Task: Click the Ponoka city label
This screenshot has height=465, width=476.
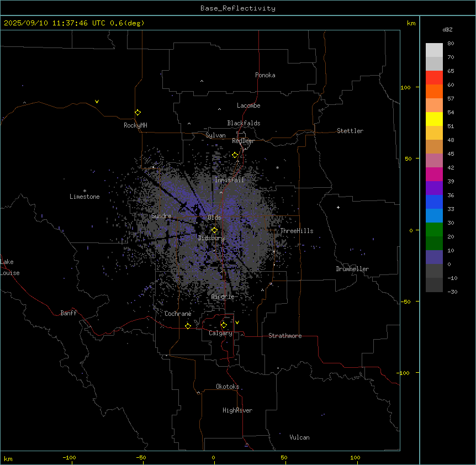Action: [x=265, y=75]
